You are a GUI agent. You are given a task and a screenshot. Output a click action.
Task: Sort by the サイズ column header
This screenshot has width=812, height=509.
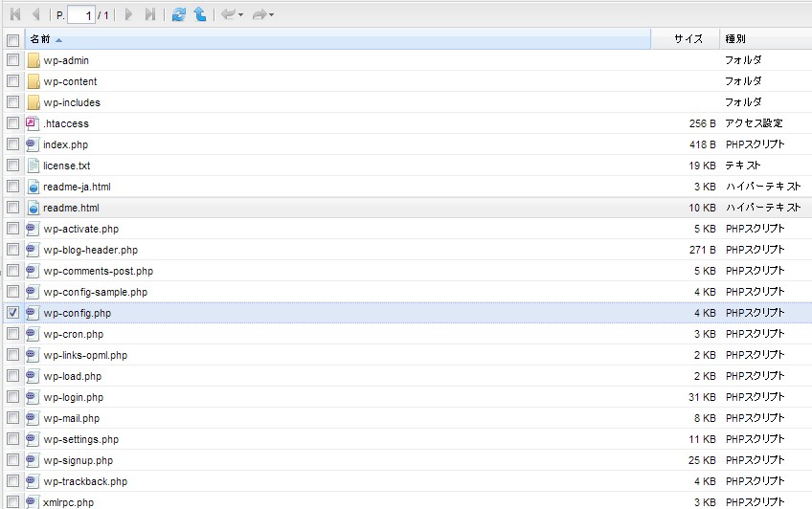(688, 39)
